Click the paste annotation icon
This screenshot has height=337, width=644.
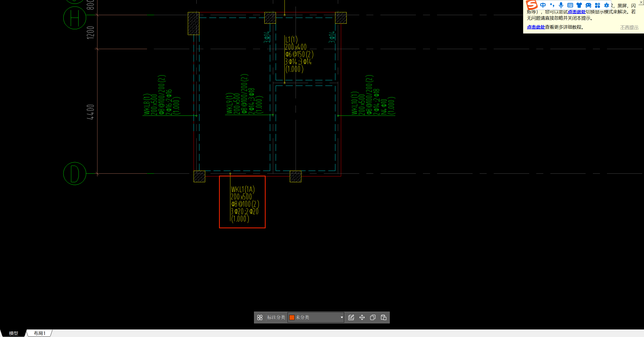click(x=384, y=317)
